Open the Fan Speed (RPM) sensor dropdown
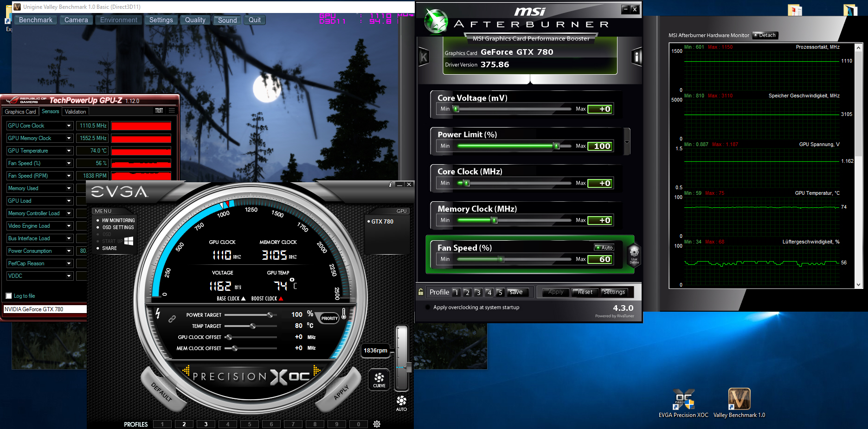 tap(69, 176)
